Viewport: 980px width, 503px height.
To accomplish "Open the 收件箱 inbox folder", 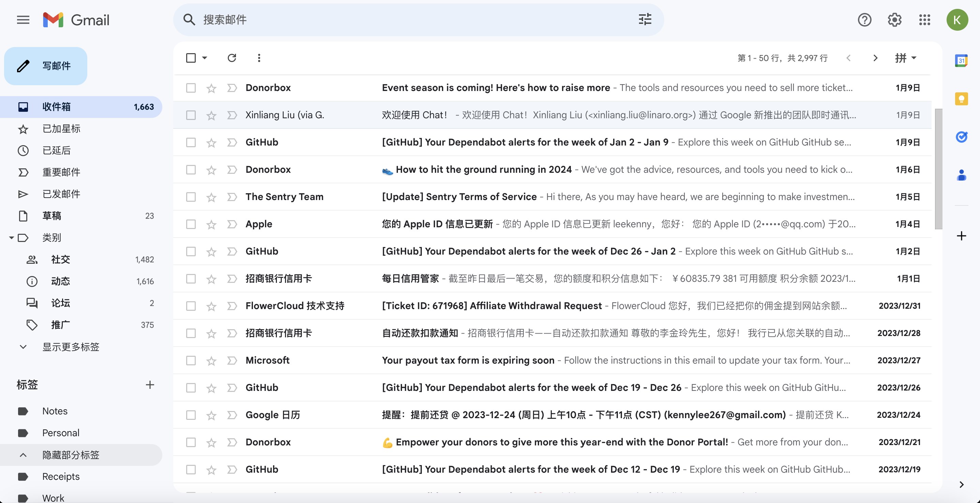I will pyautogui.click(x=81, y=107).
